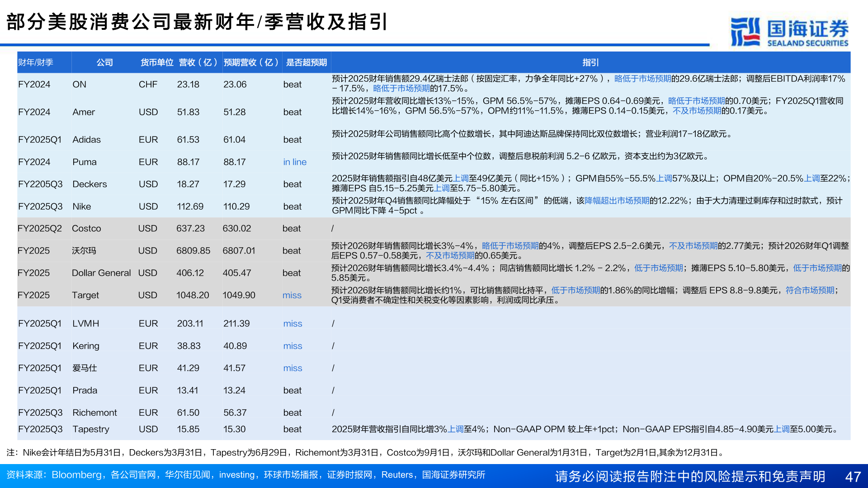This screenshot has height=488, width=868.
Task: Click the Tapestry guidance text
Action: click(585, 429)
